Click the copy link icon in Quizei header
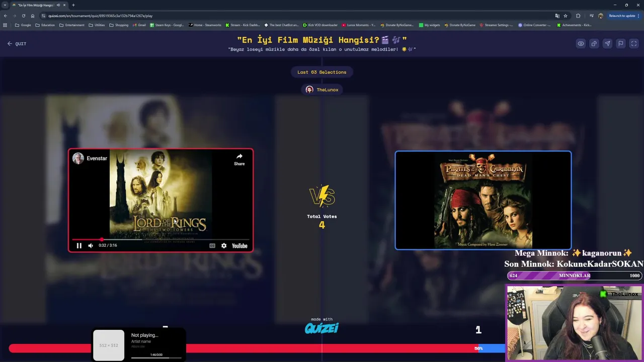This screenshot has width=644, height=362. 594,44
